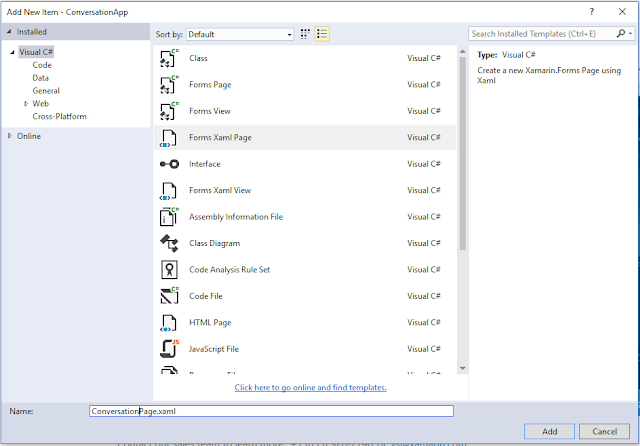Click the Assembly Information File name
Image resolution: width=640 pixels, height=446 pixels.
(x=236, y=217)
